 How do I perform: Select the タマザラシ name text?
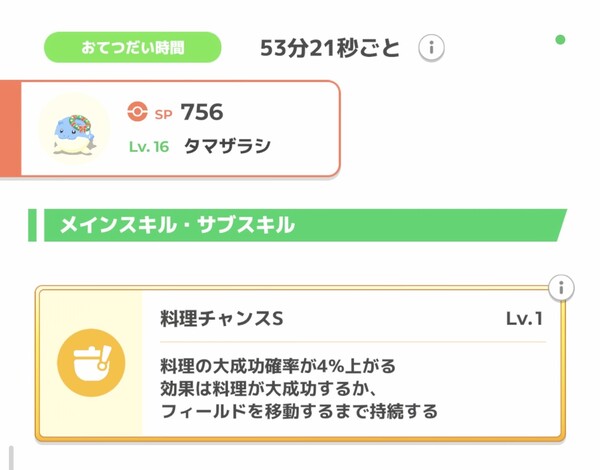pyautogui.click(x=227, y=147)
